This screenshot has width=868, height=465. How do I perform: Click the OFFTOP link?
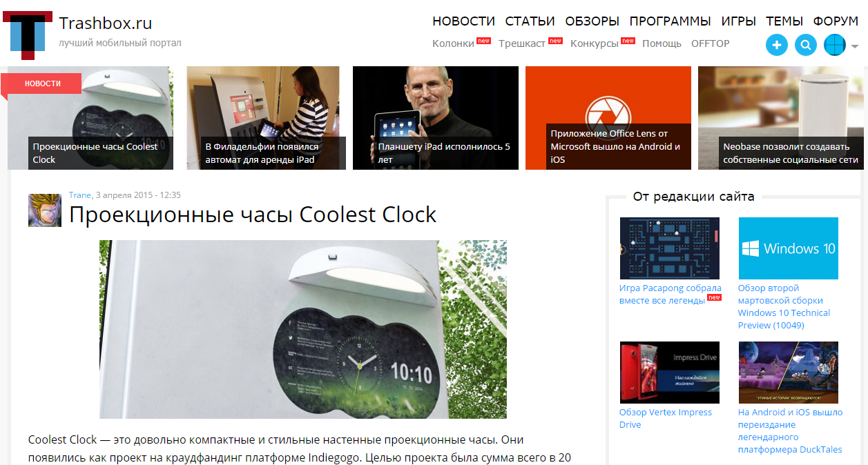pyautogui.click(x=711, y=43)
